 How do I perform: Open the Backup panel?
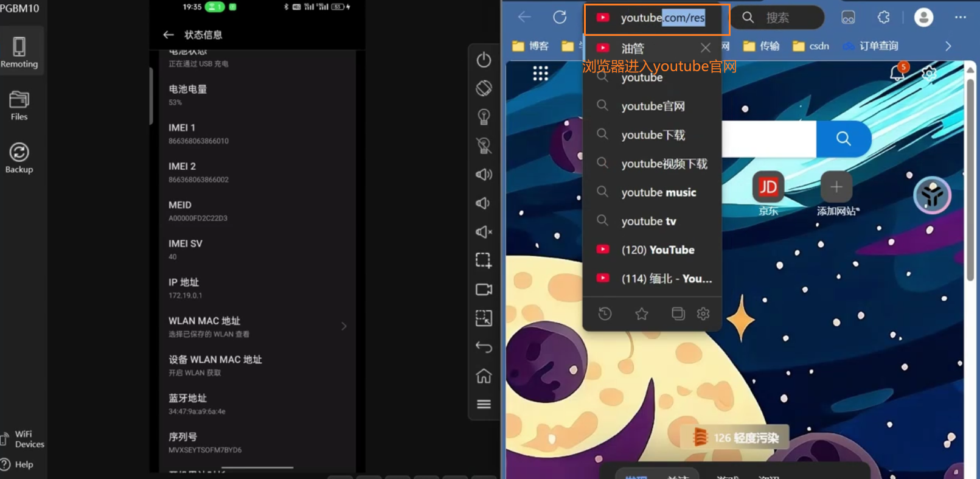click(19, 158)
